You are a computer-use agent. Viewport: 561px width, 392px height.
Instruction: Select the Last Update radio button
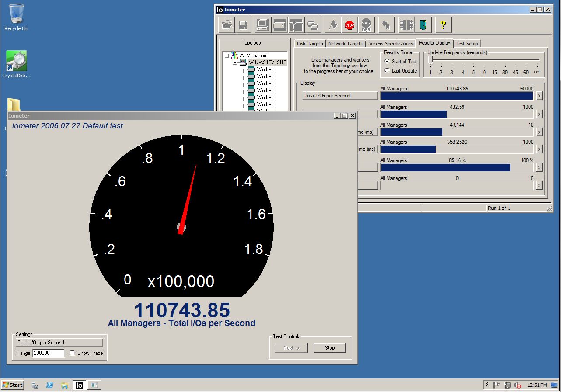point(387,71)
